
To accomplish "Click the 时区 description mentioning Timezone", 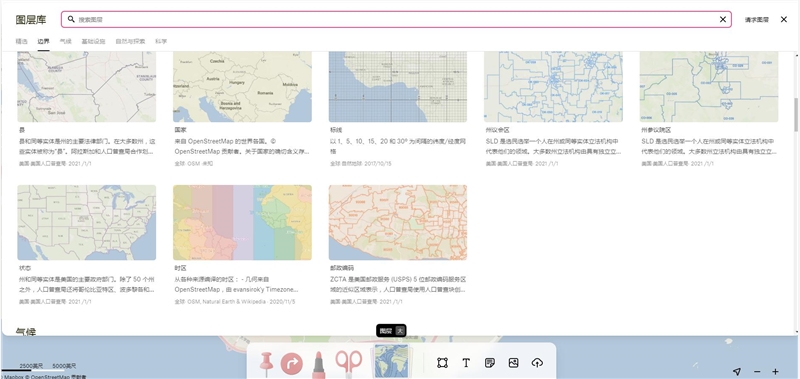I will coord(237,284).
